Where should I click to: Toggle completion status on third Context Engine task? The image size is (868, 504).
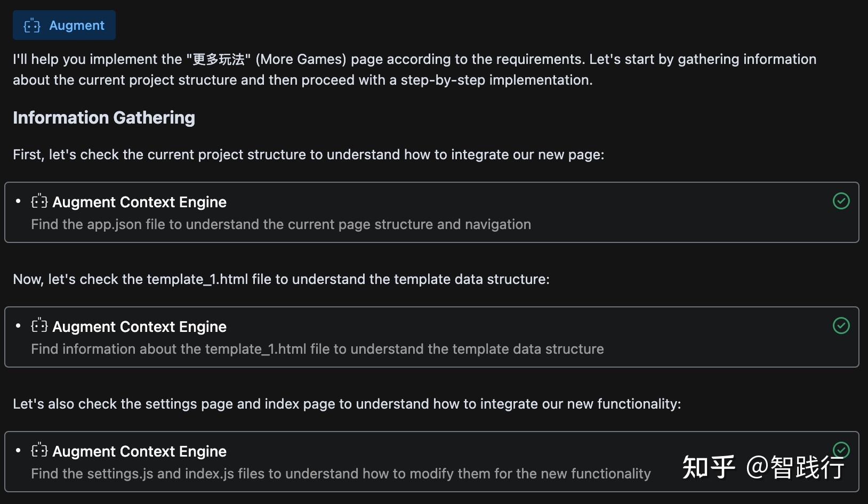[841, 451]
